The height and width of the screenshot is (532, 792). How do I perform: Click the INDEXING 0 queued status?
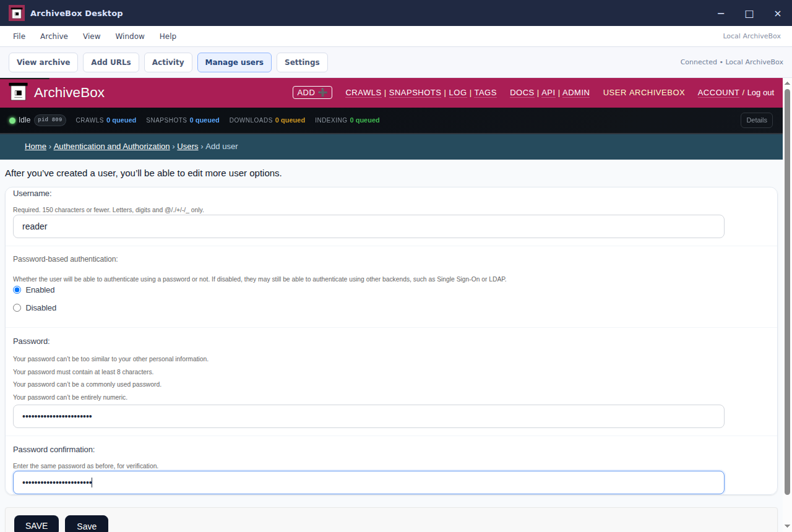point(347,120)
